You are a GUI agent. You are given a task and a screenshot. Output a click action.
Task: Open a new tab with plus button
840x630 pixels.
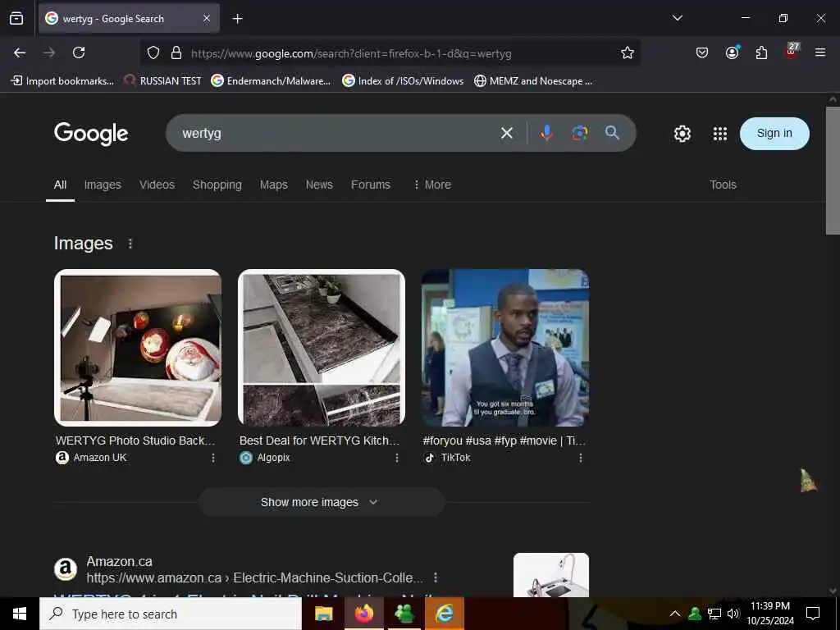click(x=237, y=19)
